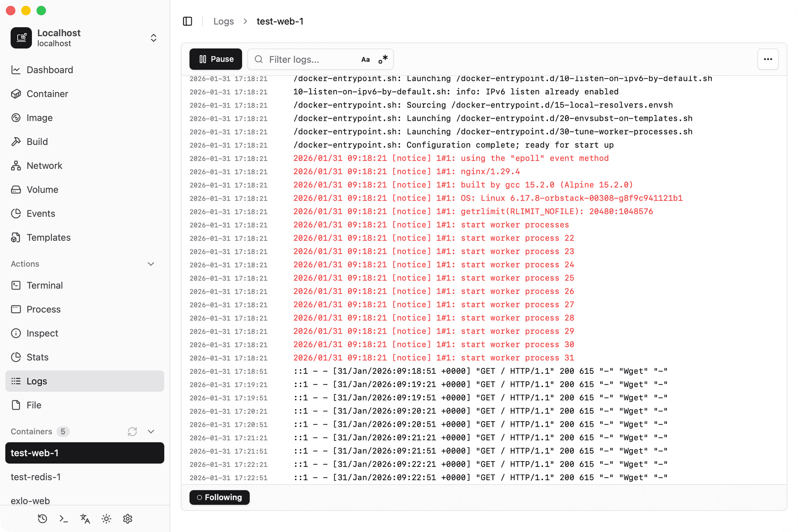
Task: Pause the log stream
Action: [x=215, y=59]
